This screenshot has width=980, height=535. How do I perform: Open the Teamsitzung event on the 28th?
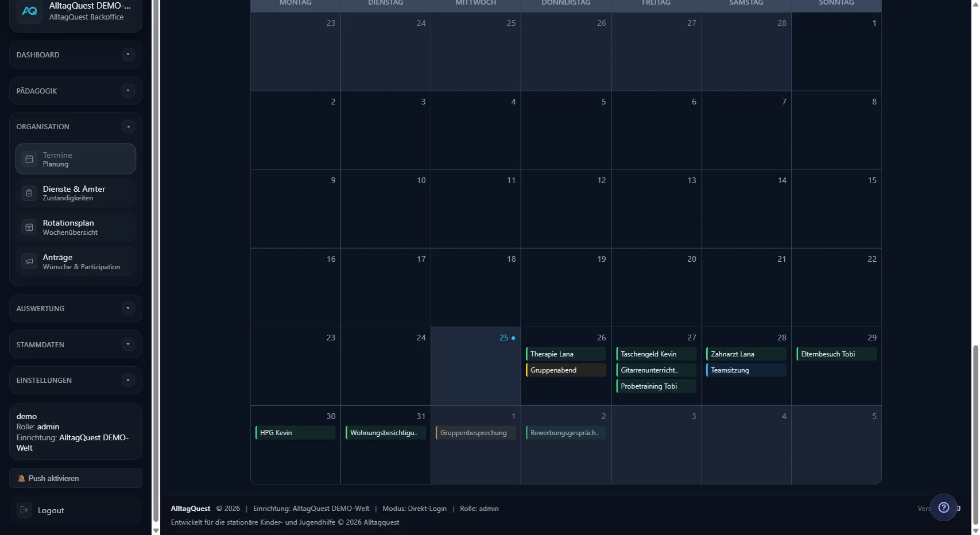coord(745,370)
